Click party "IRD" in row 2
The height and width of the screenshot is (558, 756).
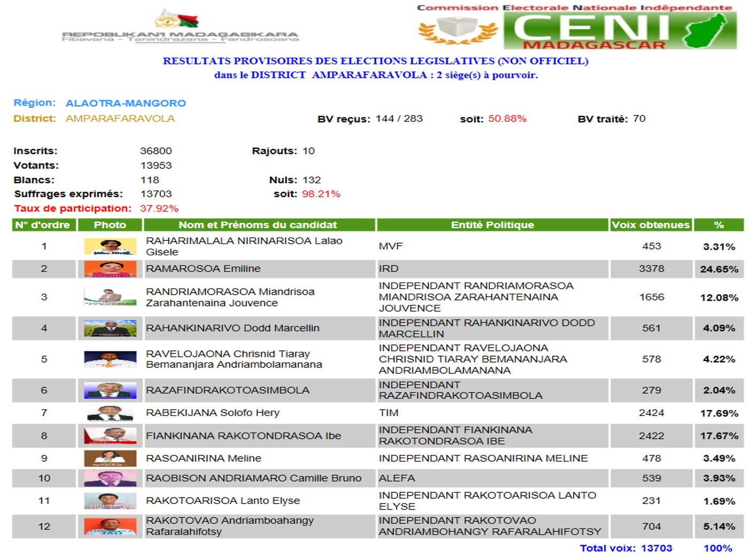[x=388, y=269]
